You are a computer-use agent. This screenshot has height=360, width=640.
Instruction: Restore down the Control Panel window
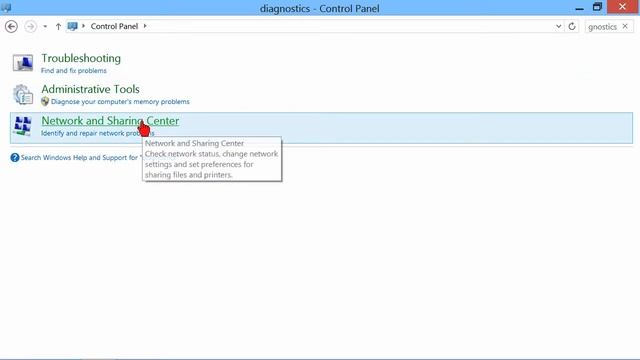(597, 7)
